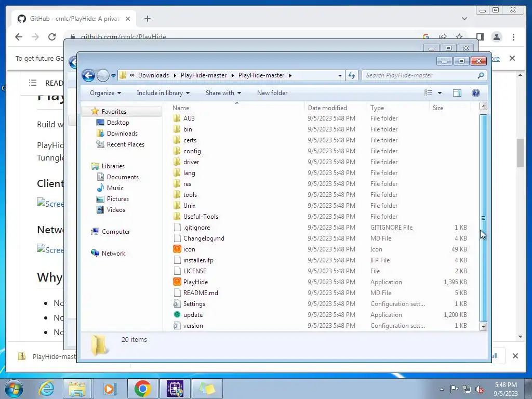Click the file list scroll down arrow
Image resolution: width=532 pixels, height=399 pixels.
point(483,327)
